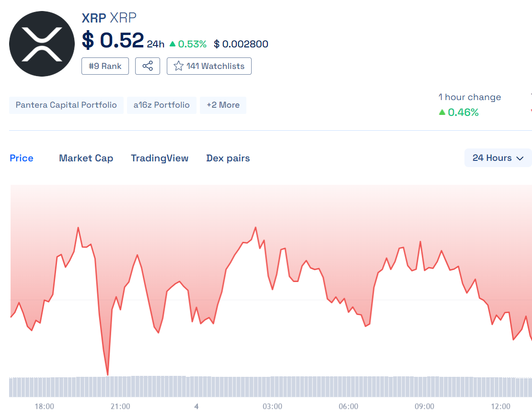The image size is (532, 418).
Task: Open the share icon button
Action: click(148, 66)
